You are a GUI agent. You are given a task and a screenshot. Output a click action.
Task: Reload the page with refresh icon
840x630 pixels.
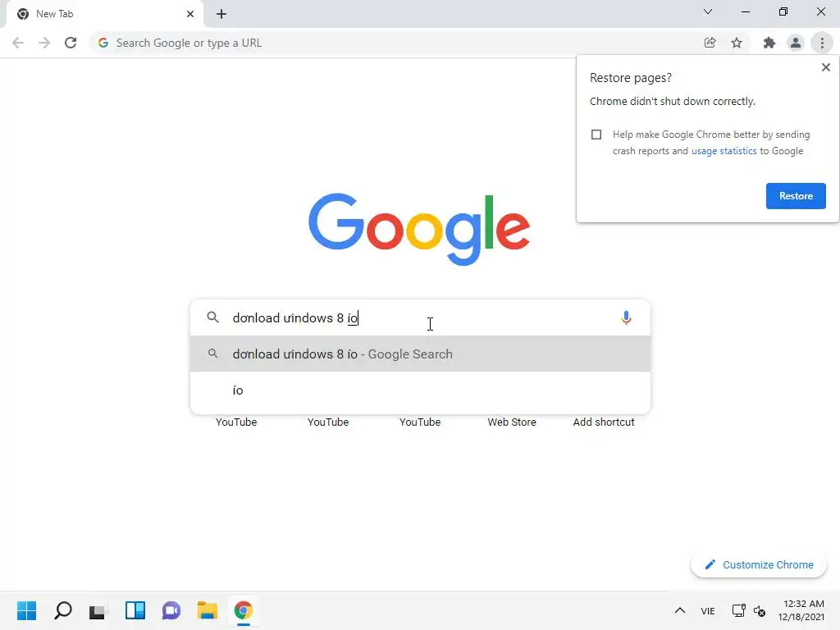click(71, 43)
